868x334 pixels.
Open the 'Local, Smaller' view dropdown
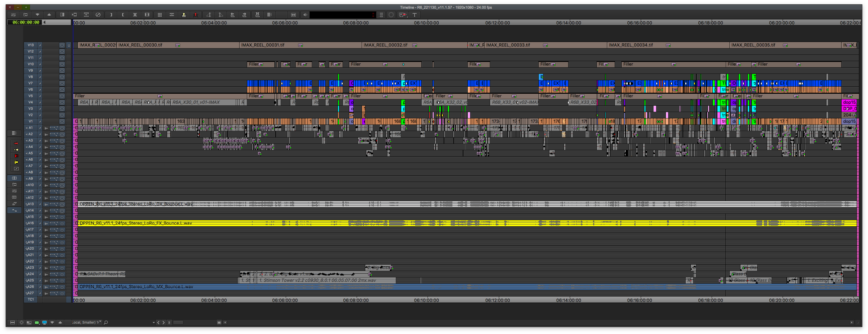pos(87,323)
